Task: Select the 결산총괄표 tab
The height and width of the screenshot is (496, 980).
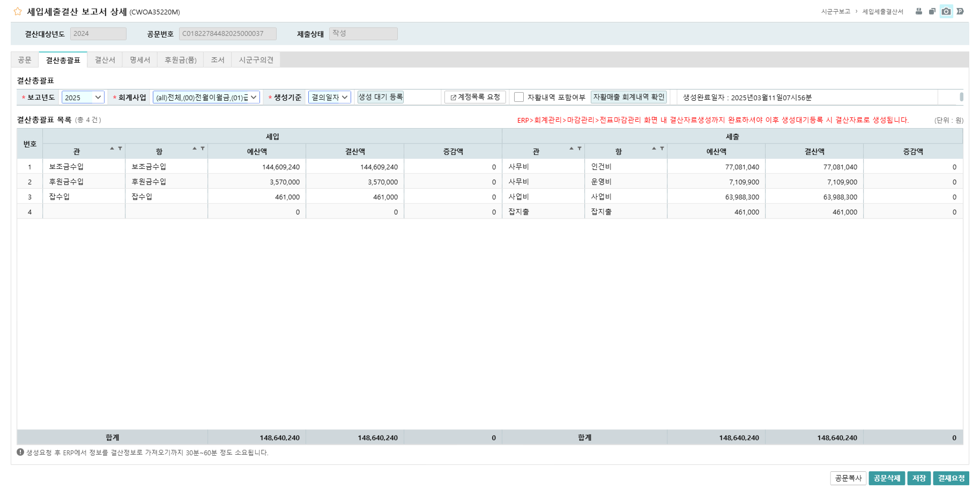Action: click(63, 60)
